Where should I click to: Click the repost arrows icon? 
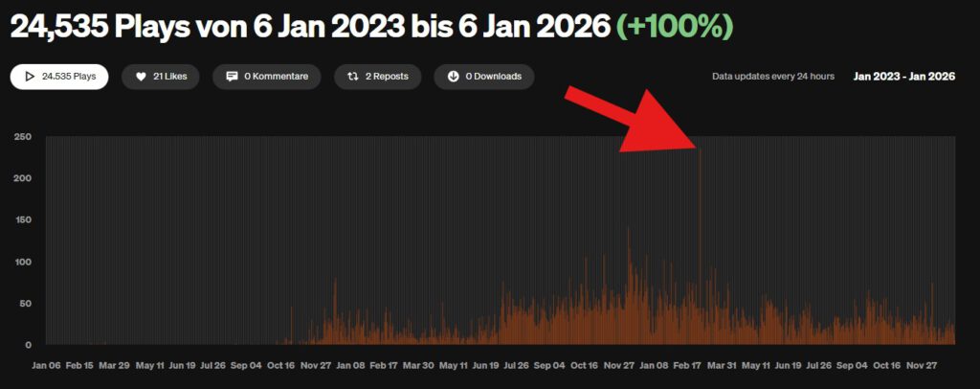[x=353, y=77]
